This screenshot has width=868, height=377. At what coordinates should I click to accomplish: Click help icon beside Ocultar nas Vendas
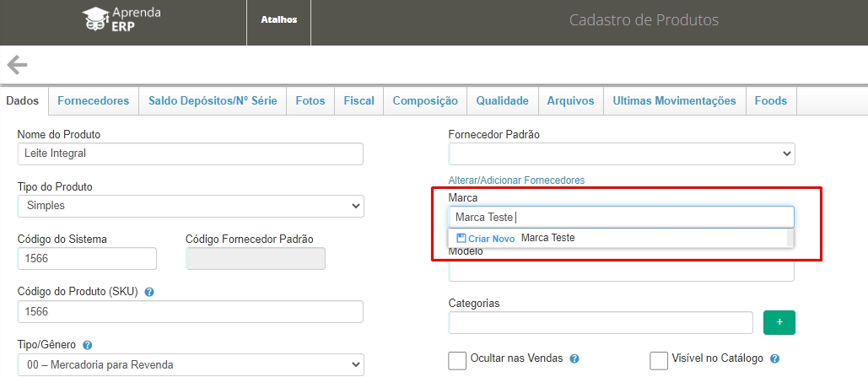574,358
